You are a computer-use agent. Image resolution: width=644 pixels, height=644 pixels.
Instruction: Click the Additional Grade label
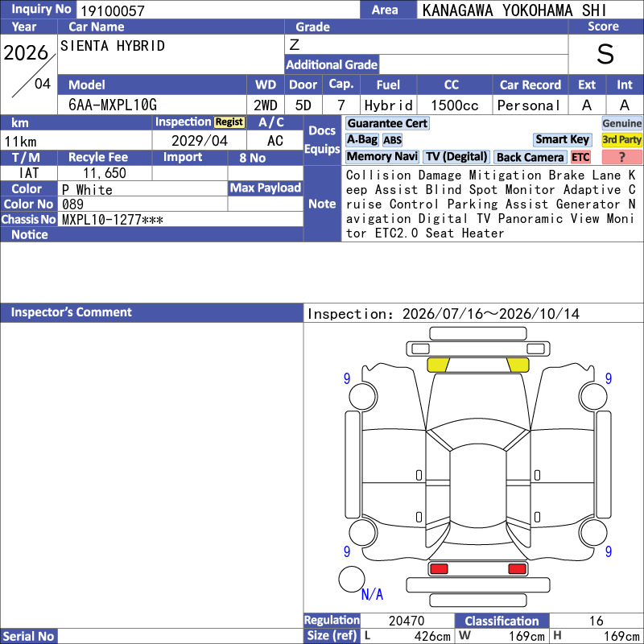point(332,64)
